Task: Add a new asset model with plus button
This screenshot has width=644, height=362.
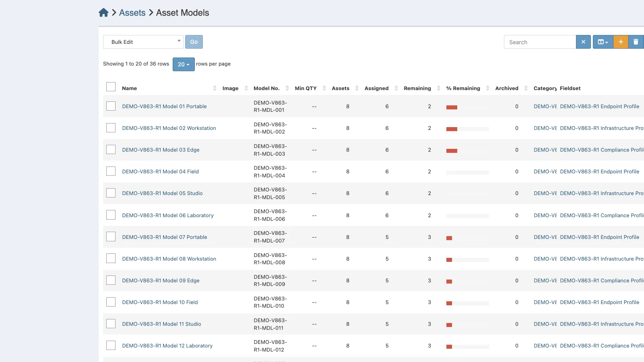Action: 621,42
